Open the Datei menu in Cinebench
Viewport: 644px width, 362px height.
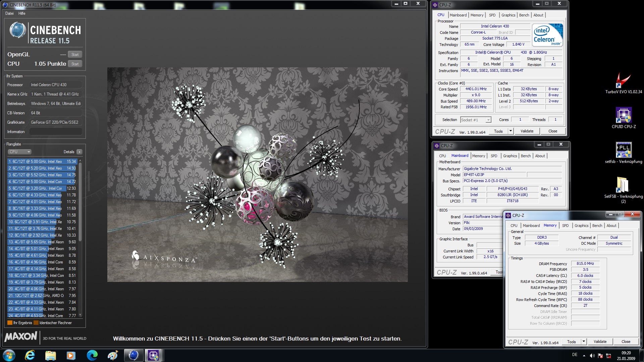pyautogui.click(x=9, y=13)
